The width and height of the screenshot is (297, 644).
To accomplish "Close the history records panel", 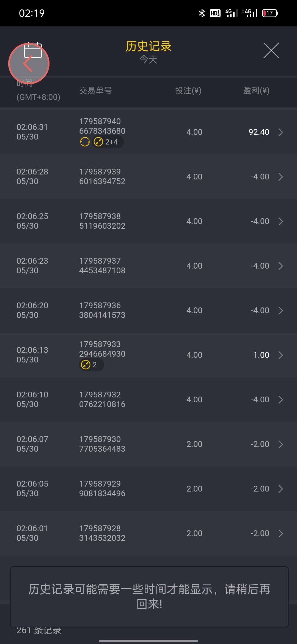I will pyautogui.click(x=271, y=50).
